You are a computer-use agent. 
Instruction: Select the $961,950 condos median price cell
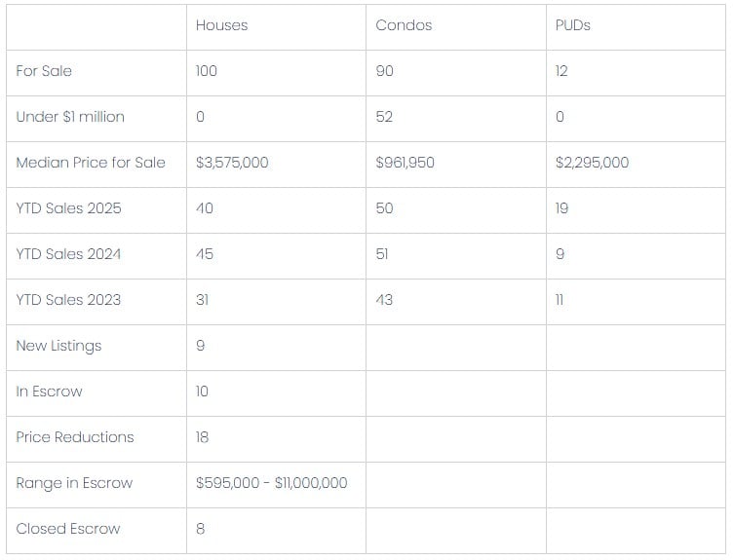click(405, 163)
